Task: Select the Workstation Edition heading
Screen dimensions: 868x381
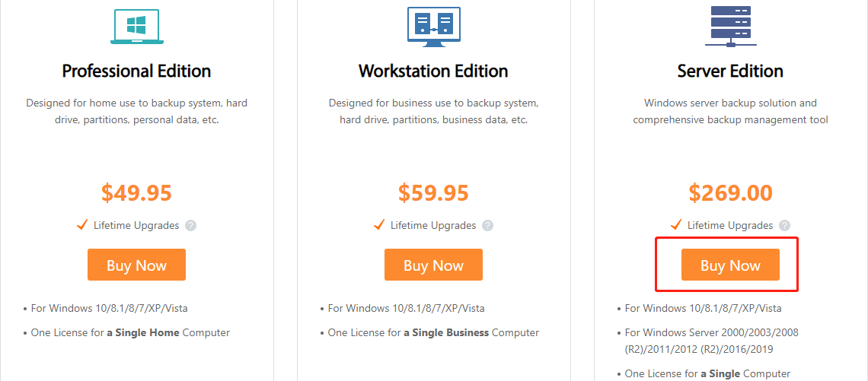Action: (433, 71)
